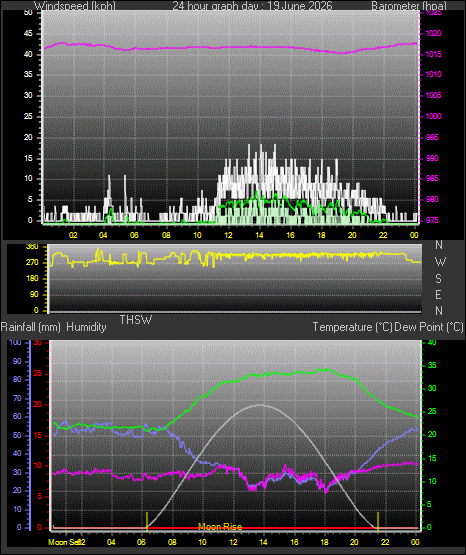Select the 995 barometer scale value
This screenshot has width=466, height=555.
point(432,137)
